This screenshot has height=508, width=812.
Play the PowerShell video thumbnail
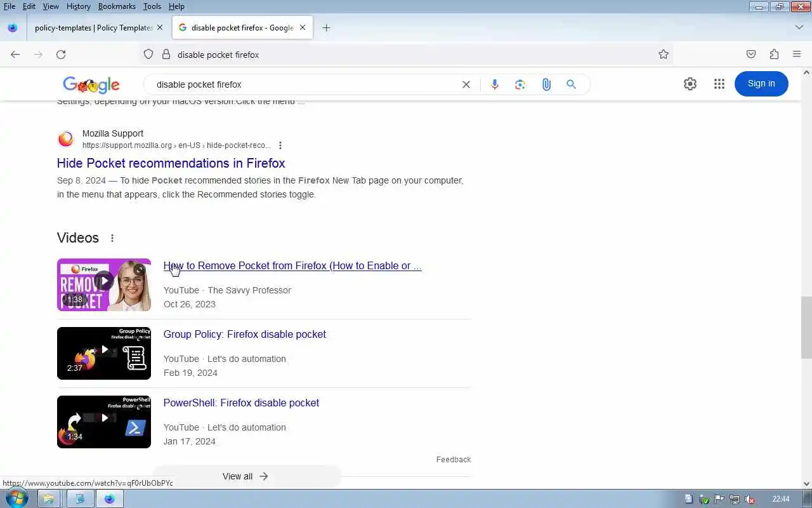click(104, 422)
